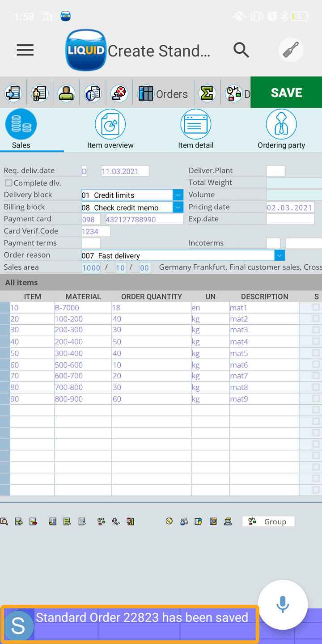The height and width of the screenshot is (644, 322).
Task: Enable the Complete dlv. checkbox
Action: [x=8, y=183]
